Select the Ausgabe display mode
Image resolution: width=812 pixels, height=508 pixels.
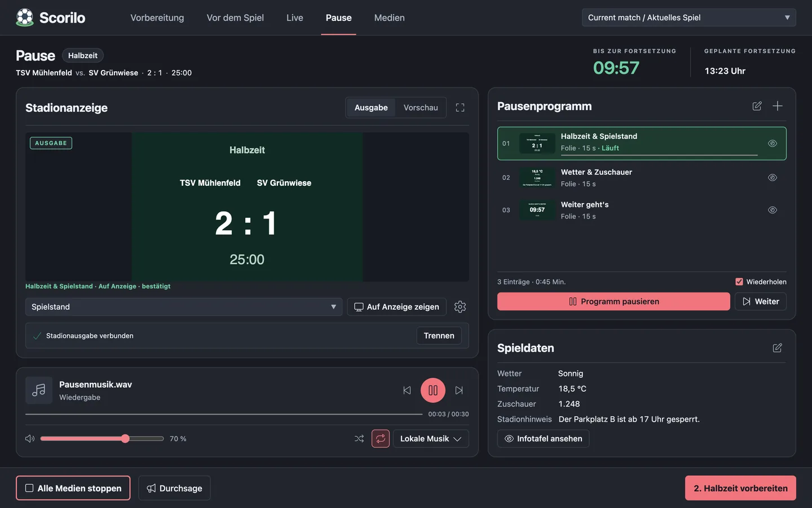click(371, 108)
